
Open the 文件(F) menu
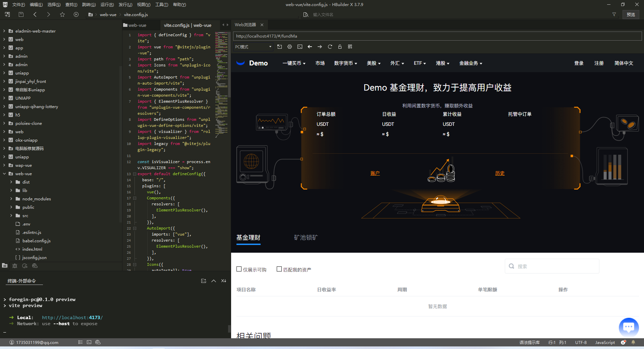19,5
